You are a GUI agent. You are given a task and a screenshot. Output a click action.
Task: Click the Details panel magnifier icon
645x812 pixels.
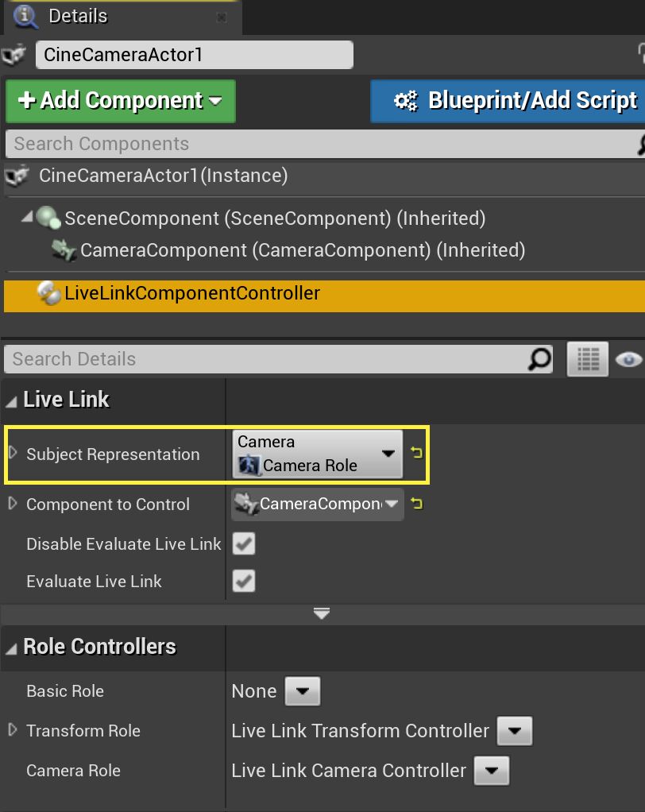[25, 16]
